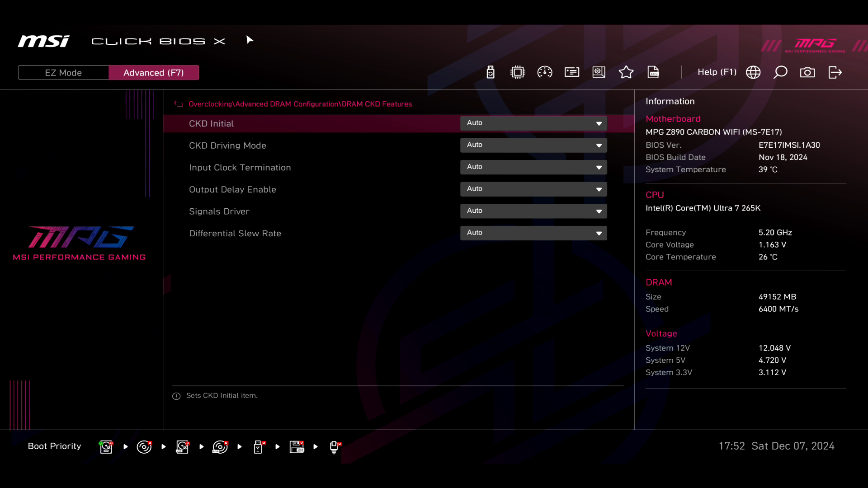Expand the CKD Driving Mode dropdown

tap(533, 145)
